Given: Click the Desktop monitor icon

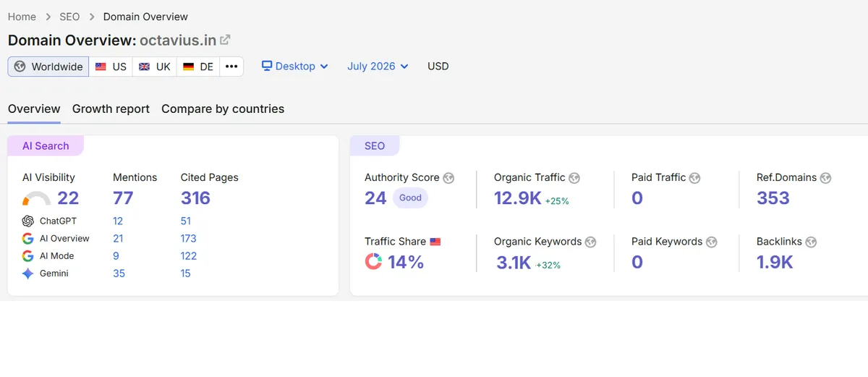Looking at the screenshot, I should 267,66.
